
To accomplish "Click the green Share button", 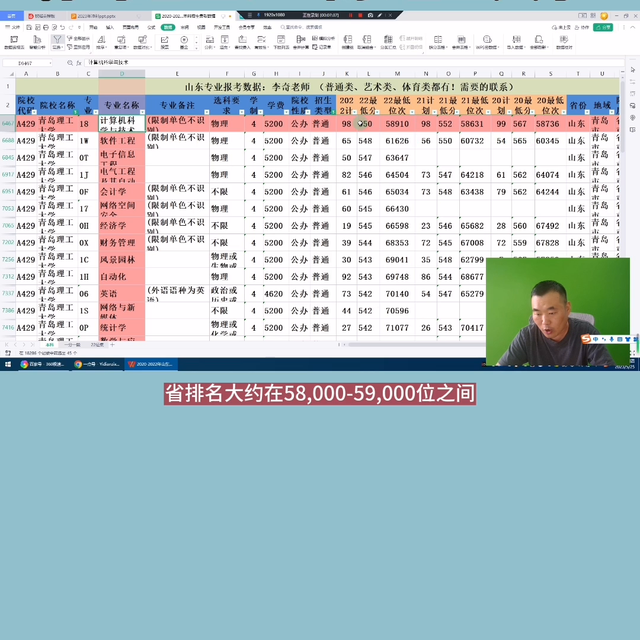I will [603, 27].
